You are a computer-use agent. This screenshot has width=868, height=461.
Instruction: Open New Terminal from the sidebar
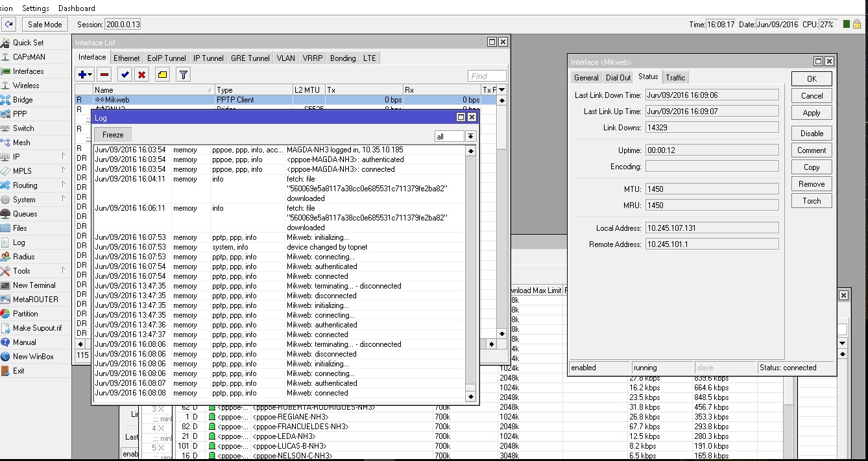point(34,285)
